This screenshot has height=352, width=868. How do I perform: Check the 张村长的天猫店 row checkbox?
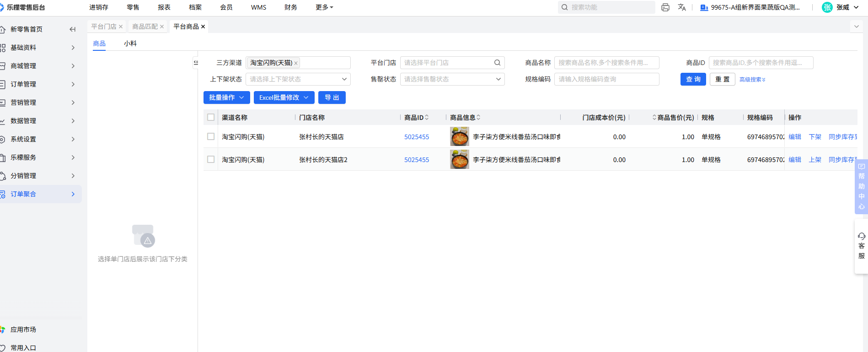tap(211, 136)
